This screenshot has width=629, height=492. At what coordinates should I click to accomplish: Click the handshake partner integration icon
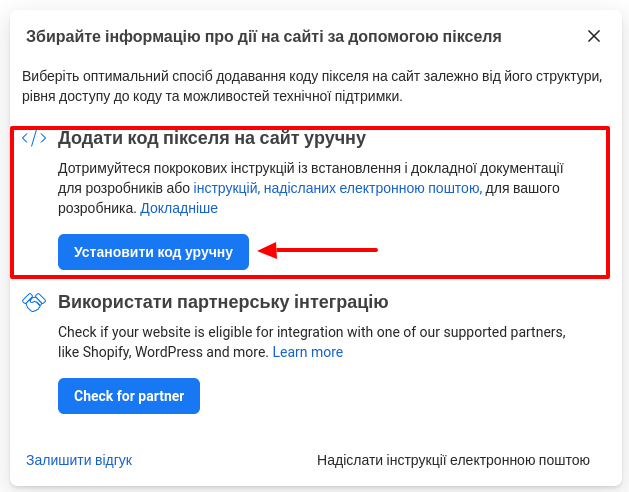tap(34, 302)
